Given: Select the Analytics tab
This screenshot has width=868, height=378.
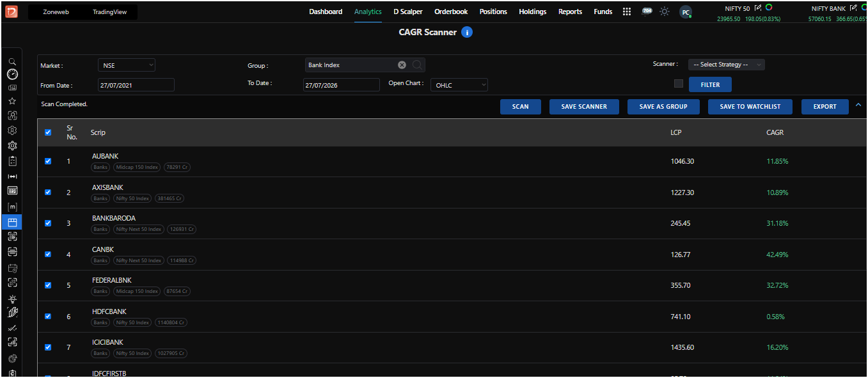Looking at the screenshot, I should pos(368,12).
